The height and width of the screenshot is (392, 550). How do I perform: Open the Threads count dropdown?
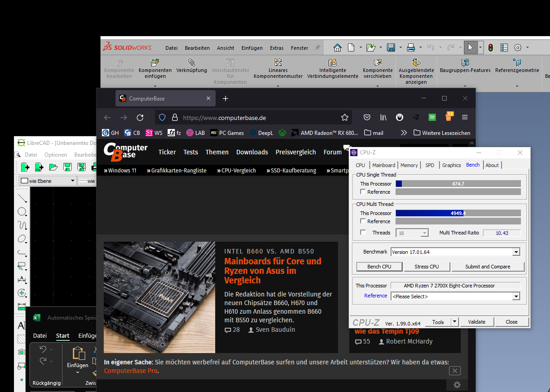pos(425,233)
